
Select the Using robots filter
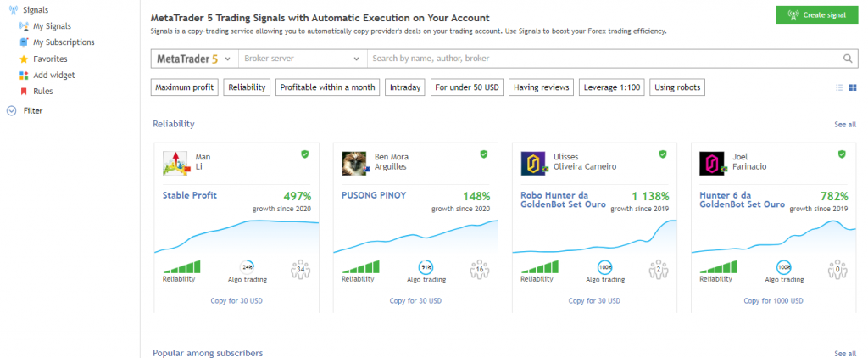[x=678, y=87]
